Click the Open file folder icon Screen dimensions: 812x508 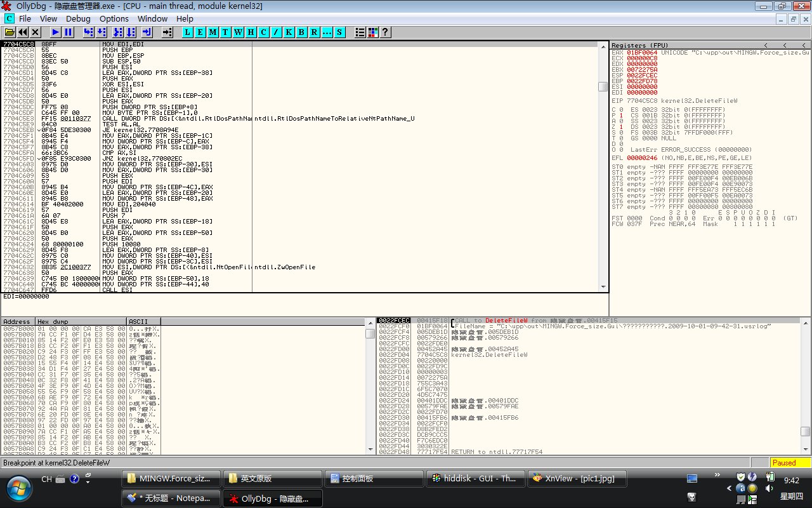click(10, 32)
